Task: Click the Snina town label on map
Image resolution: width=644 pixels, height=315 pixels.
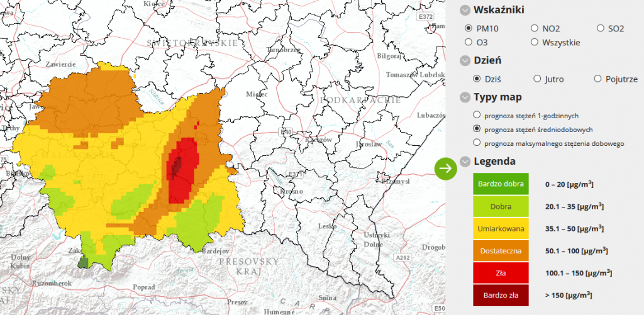Action: (328, 298)
